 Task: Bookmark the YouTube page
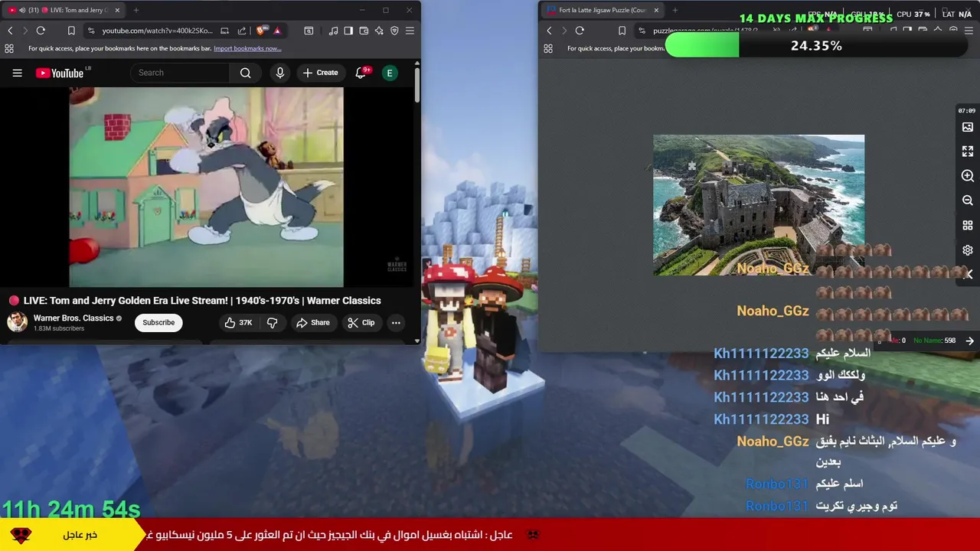click(71, 31)
